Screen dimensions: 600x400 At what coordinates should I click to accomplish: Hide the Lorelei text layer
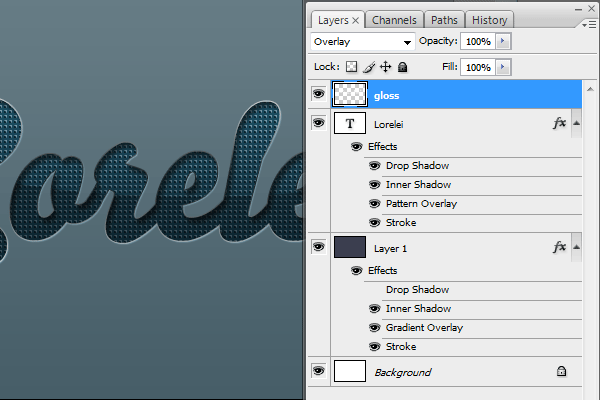[318, 123]
